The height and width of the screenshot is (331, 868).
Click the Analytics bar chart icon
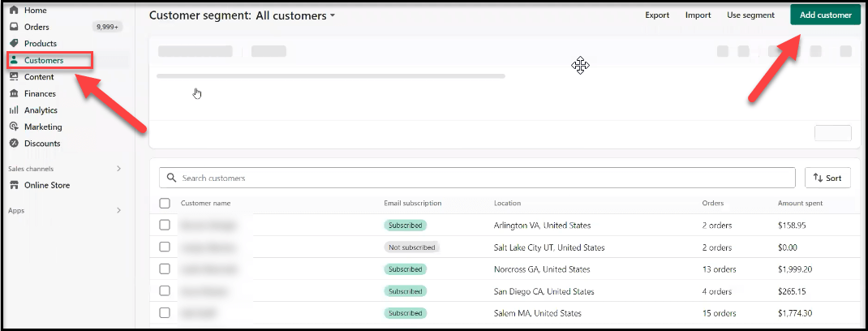click(15, 110)
